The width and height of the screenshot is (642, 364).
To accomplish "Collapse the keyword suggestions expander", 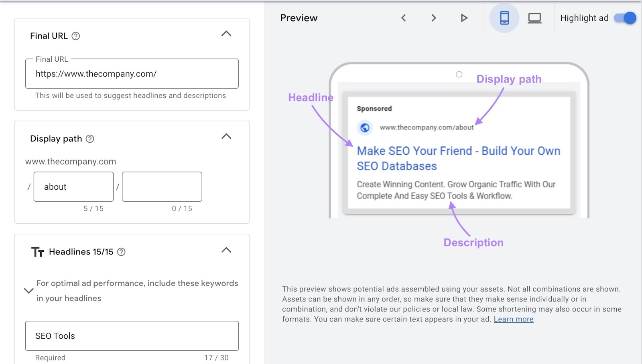I will coord(28,291).
